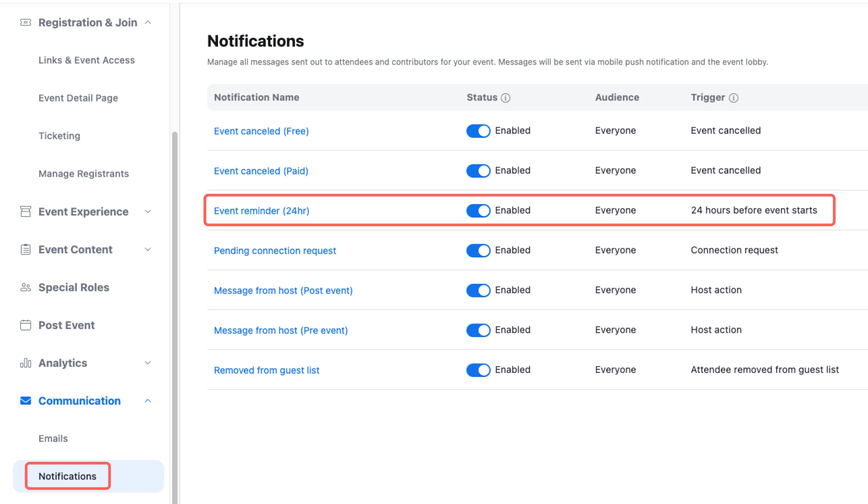This screenshot has width=868, height=504.
Task: Go to Ticketing in the sidebar
Action: tap(59, 136)
